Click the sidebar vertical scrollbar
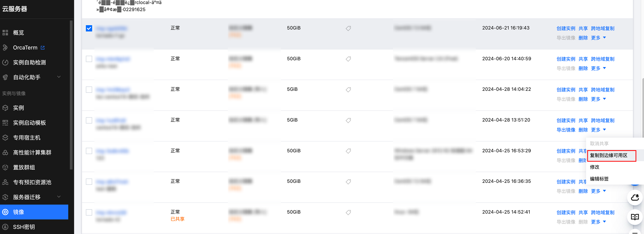The height and width of the screenshot is (234, 644). pos(71,95)
